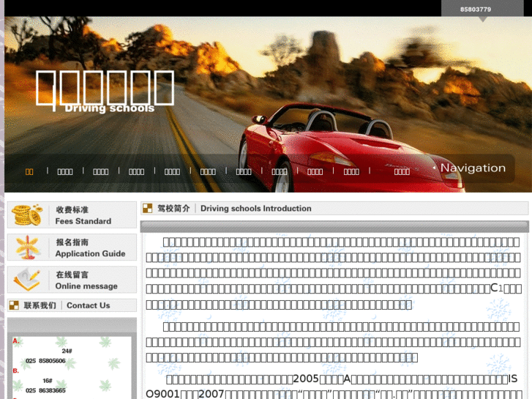Select the orange highlighted navigation menu item
Image resolution: width=532 pixels, height=399 pixels.
[x=29, y=171]
